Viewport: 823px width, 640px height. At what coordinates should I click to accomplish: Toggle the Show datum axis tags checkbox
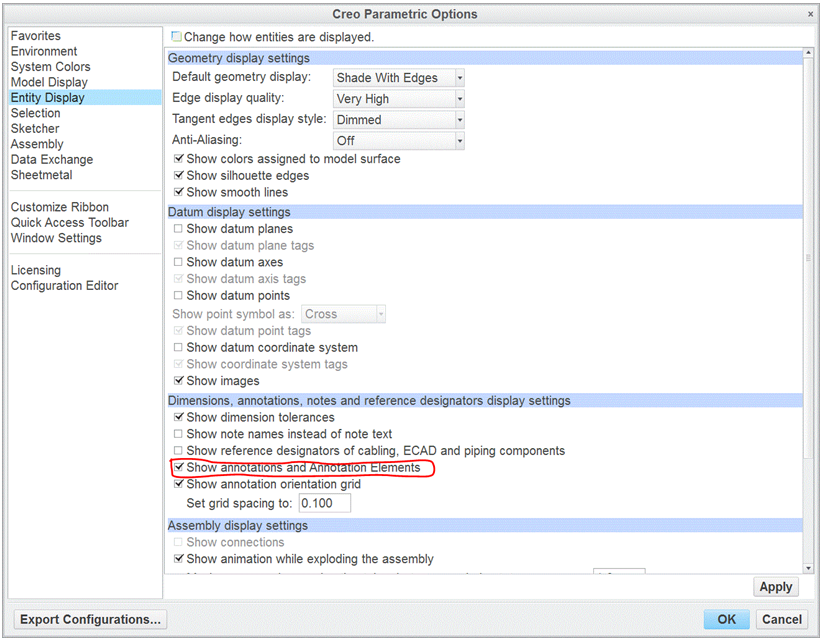[178, 279]
